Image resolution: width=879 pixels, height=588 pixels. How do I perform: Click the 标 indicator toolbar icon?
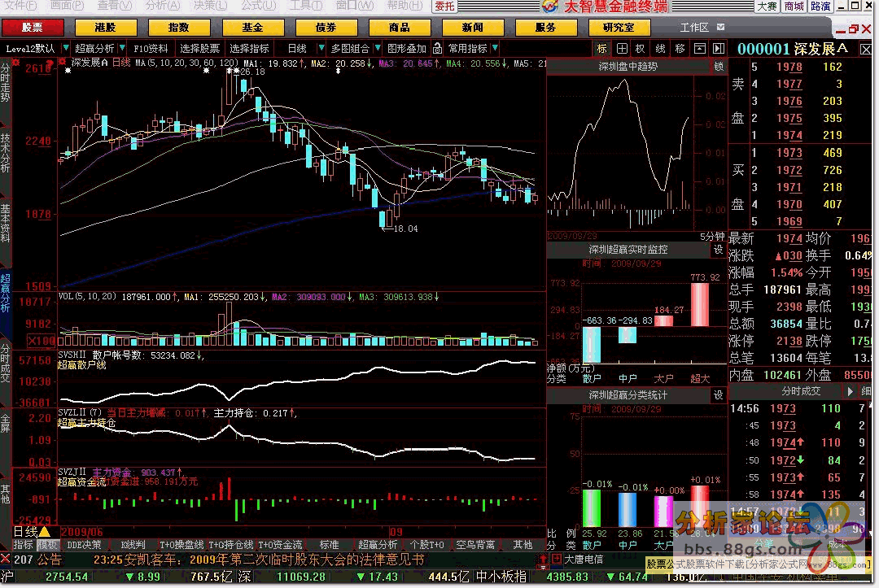click(602, 49)
